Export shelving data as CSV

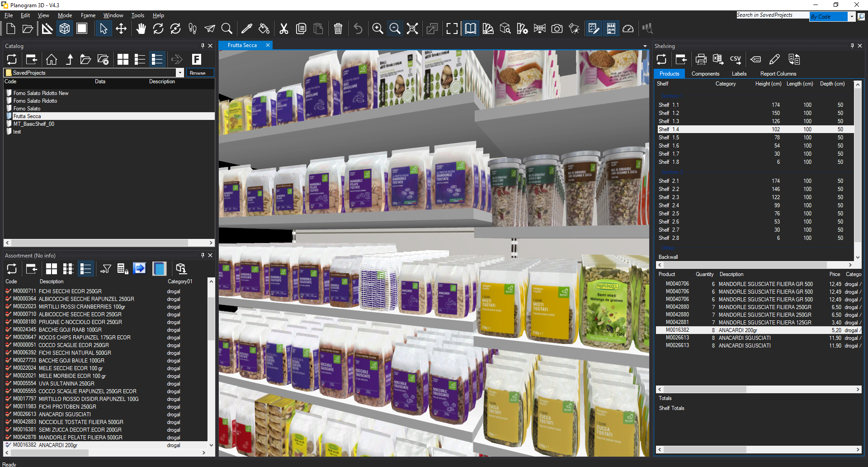point(735,59)
